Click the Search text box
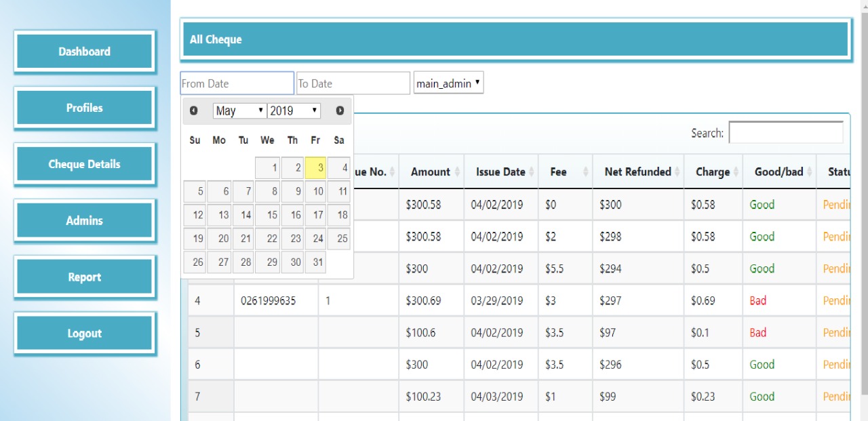The height and width of the screenshot is (421, 868). (x=786, y=133)
